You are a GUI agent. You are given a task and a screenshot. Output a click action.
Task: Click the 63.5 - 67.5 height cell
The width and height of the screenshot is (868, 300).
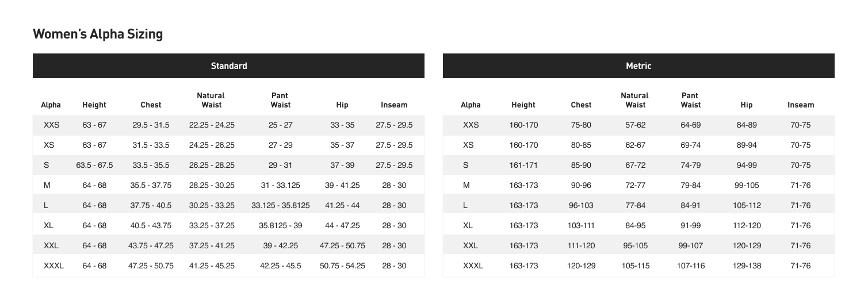94,165
